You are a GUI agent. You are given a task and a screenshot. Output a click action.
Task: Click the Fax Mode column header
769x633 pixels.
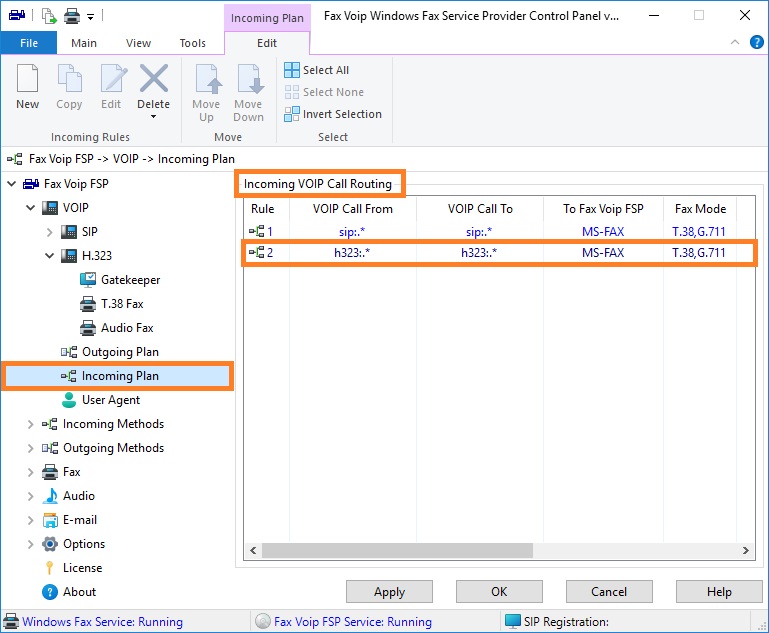700,209
